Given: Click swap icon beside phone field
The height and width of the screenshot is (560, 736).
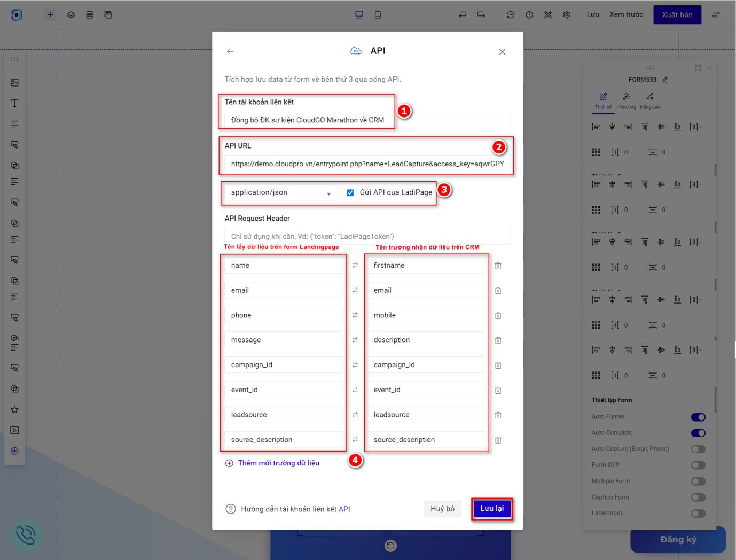Looking at the screenshot, I should [355, 315].
